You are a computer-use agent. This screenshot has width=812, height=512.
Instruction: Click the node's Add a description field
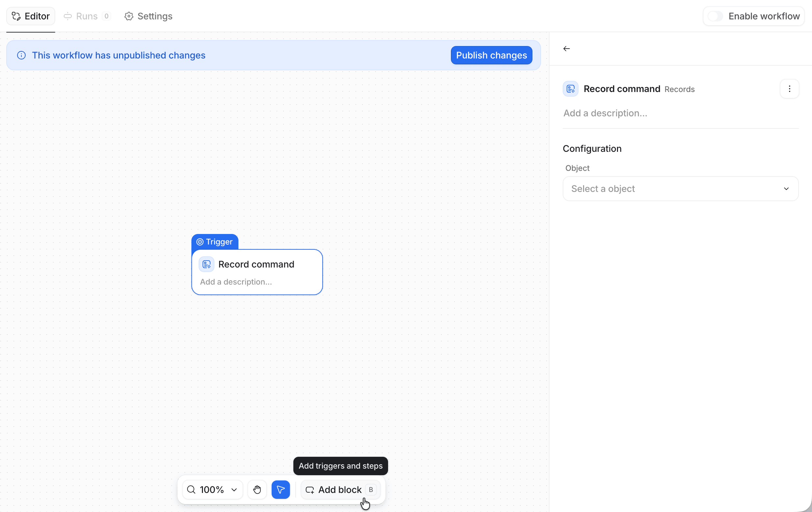pos(236,282)
